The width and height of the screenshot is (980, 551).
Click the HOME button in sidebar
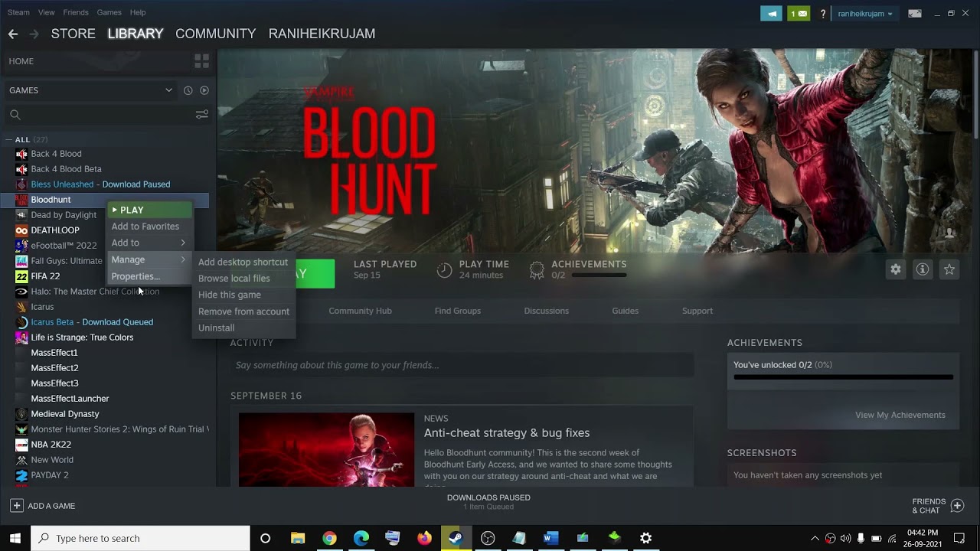[21, 61]
